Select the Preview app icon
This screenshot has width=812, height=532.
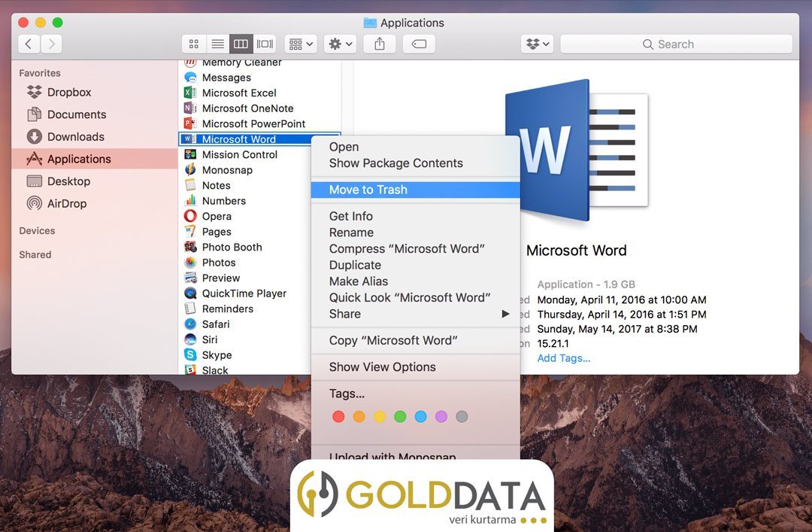pos(190,278)
